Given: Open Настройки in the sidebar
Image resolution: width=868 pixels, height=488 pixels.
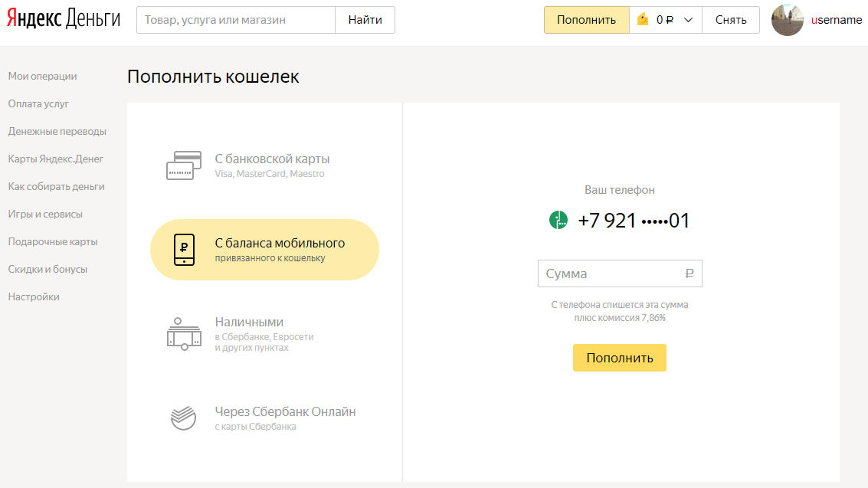Looking at the screenshot, I should click(x=34, y=297).
